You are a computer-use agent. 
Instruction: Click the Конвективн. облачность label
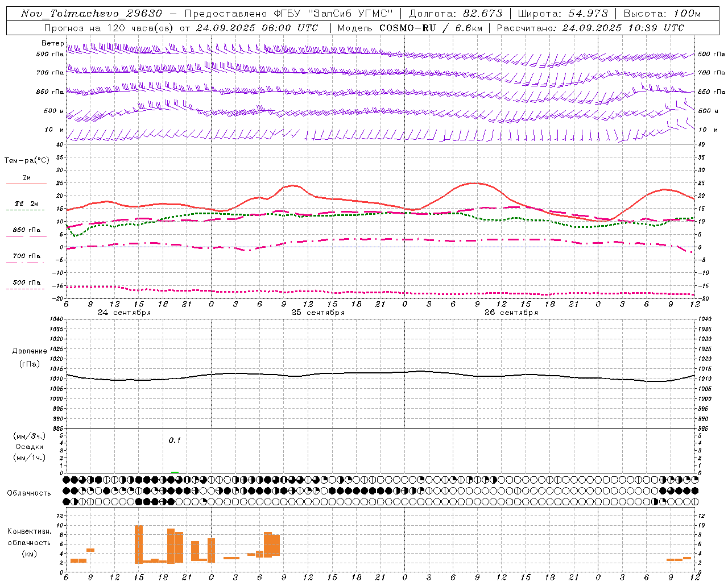(29, 537)
